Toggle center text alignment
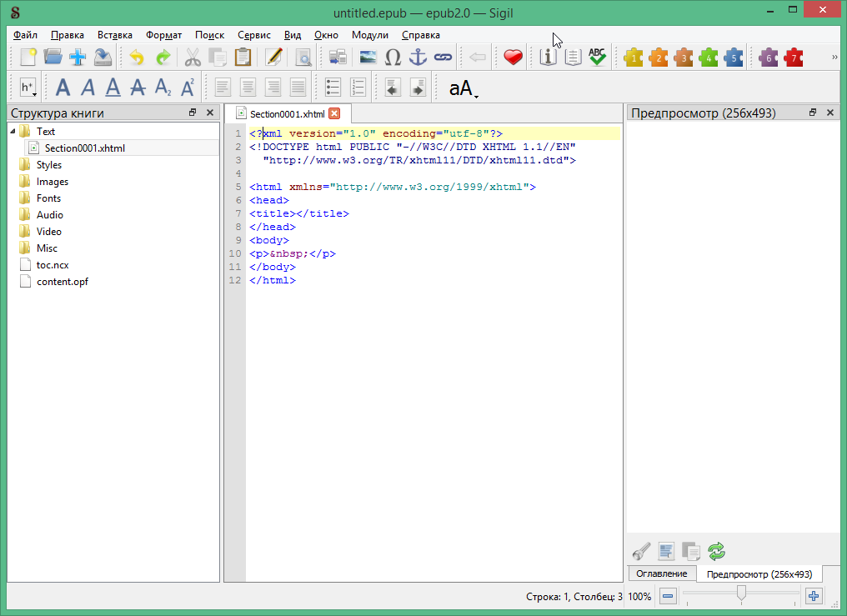The image size is (847, 616). click(248, 88)
